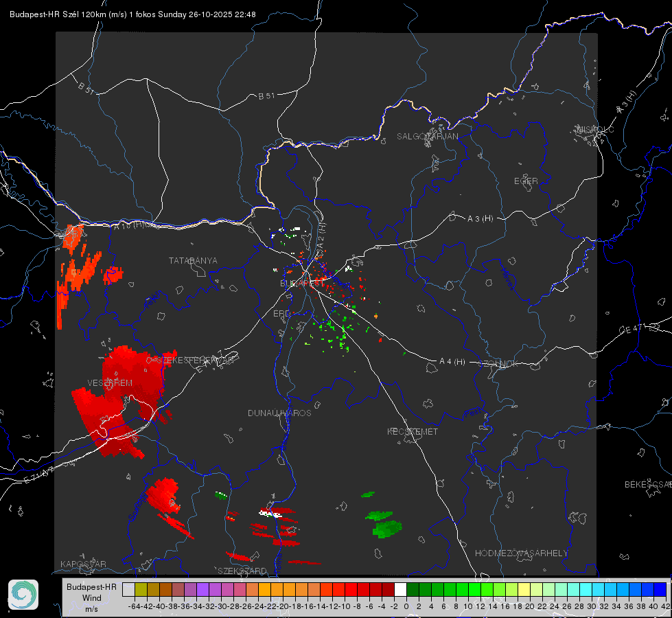Pick the yellow 18 m/s legend swatch
This screenshot has height=618, width=672.
click(x=524, y=589)
